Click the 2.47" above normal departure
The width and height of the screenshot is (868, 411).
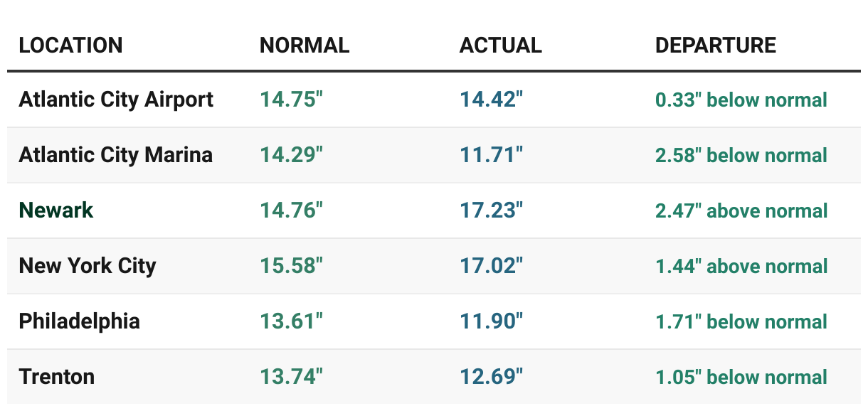(x=741, y=211)
